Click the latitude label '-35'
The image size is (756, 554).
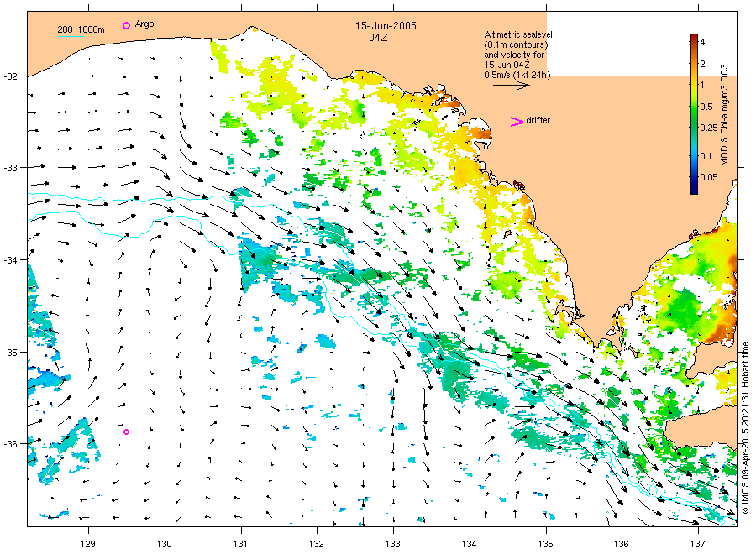coord(11,353)
